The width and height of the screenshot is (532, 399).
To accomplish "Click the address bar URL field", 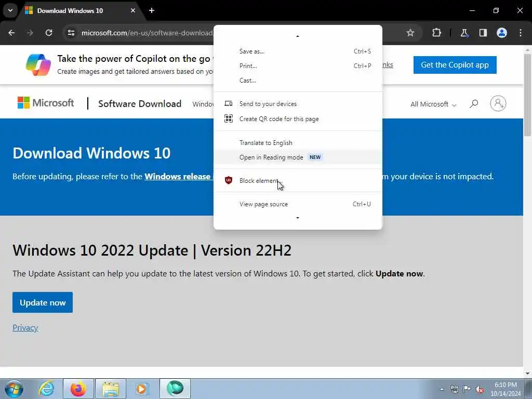I will coord(147,33).
